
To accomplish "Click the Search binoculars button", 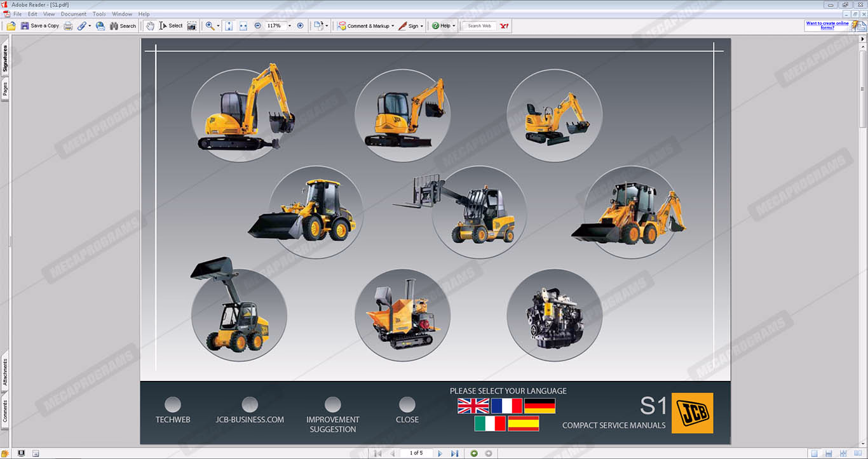I will click(123, 26).
